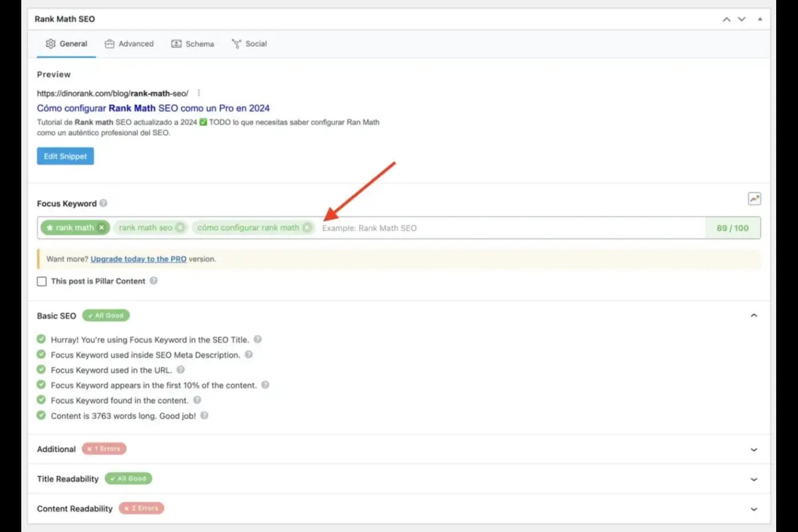The image size is (798, 532).
Task: Click the help icon next to Focus Keyword
Action: 103,203
